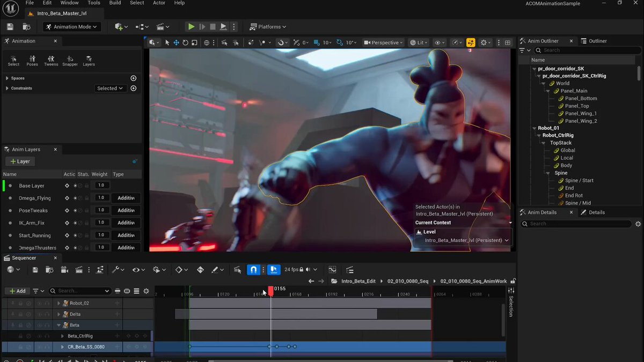Open the Snapper tool
Viewport: 644px width, 362px height.
tap(70, 61)
